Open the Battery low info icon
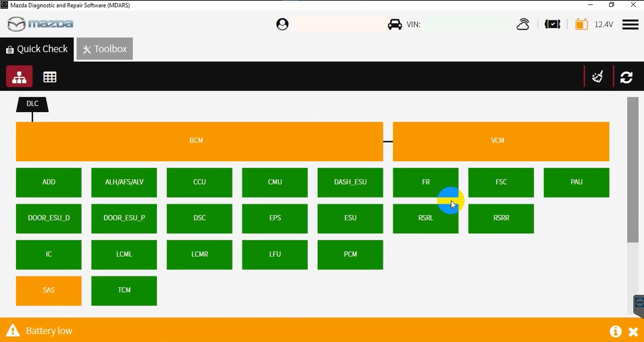This screenshot has height=342, width=644. pyautogui.click(x=615, y=331)
